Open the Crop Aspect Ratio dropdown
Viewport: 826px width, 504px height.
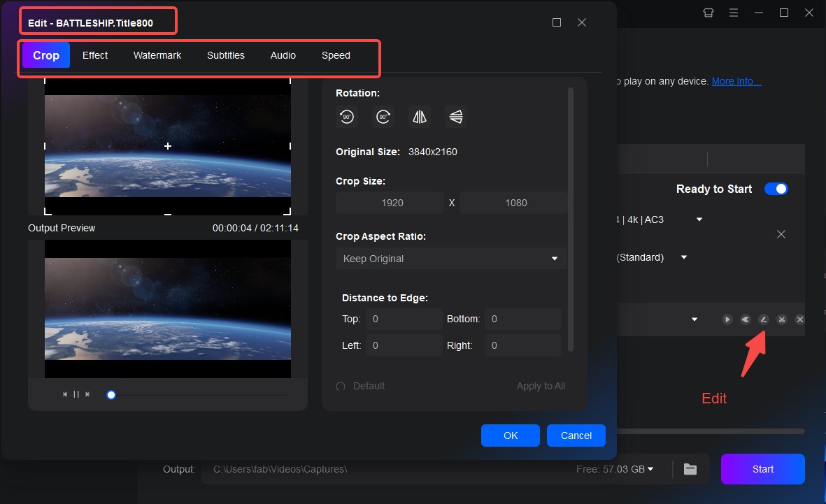451,259
